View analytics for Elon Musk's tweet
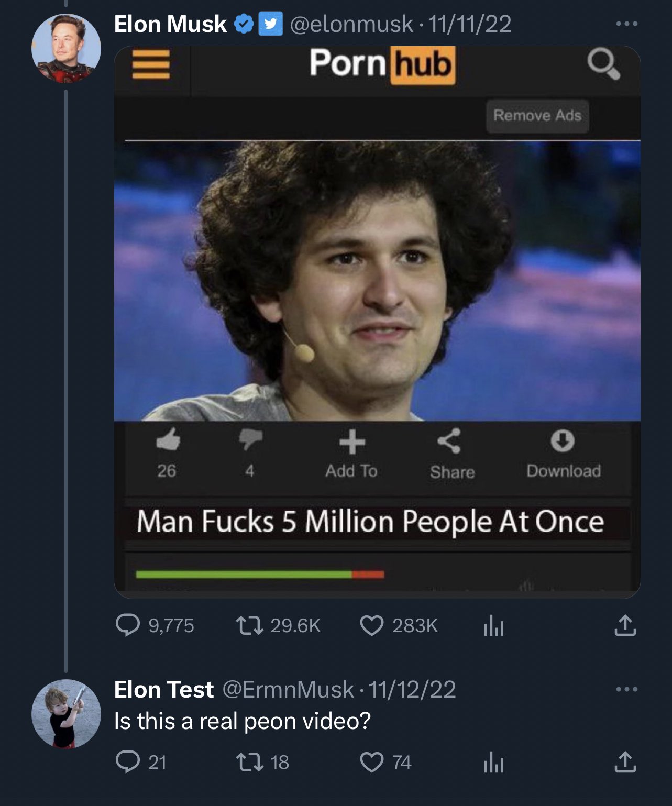This screenshot has height=806, width=672. click(493, 625)
